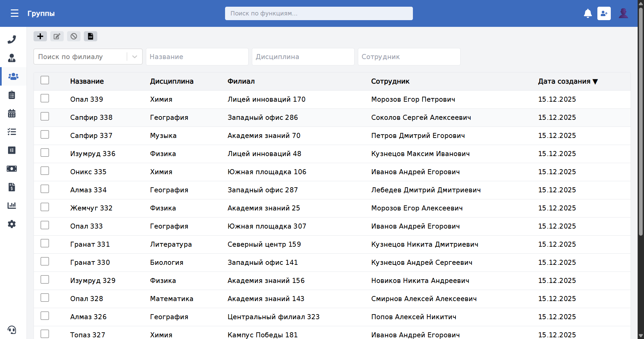644x339 pixels.
Task: Click the Название column header
Action: coord(87,82)
